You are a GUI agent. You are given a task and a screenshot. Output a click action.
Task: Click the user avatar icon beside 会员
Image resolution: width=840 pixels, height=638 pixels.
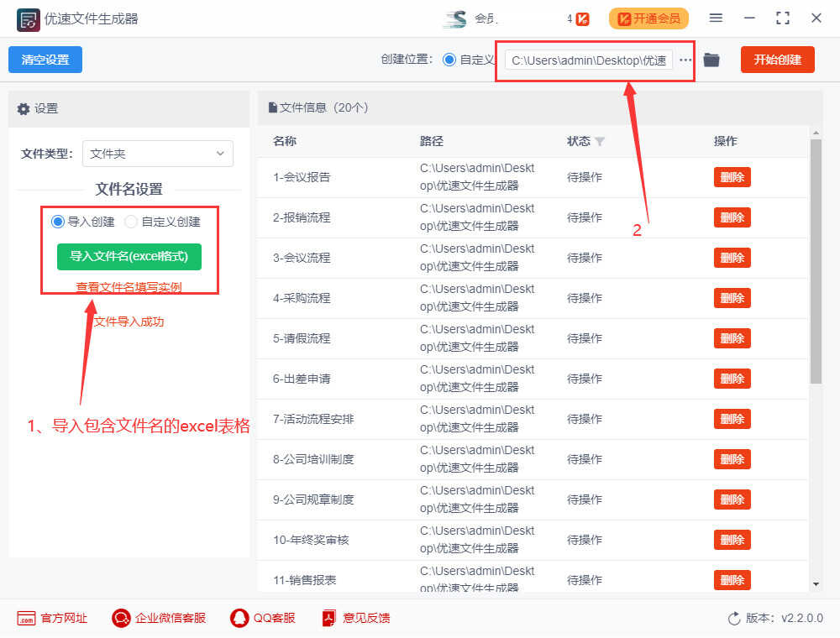point(455,19)
